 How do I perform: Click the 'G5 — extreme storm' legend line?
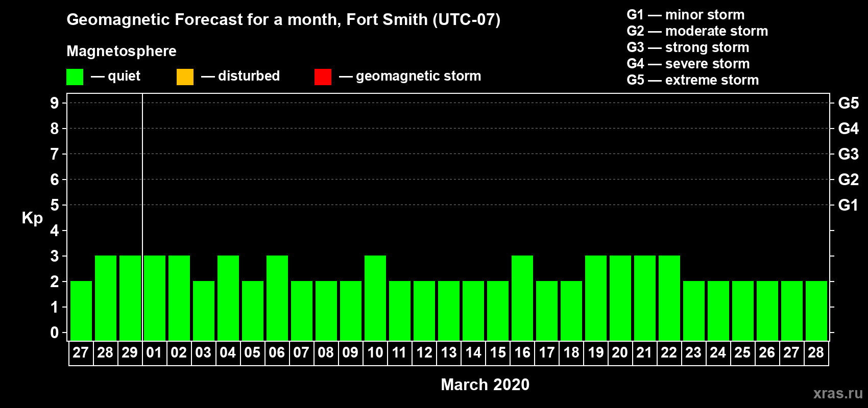(692, 80)
